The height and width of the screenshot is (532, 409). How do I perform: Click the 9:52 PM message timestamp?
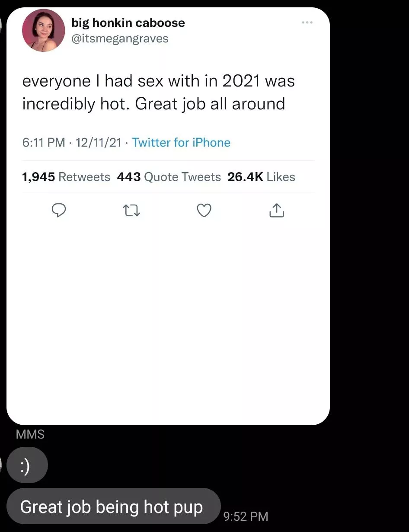tap(246, 516)
